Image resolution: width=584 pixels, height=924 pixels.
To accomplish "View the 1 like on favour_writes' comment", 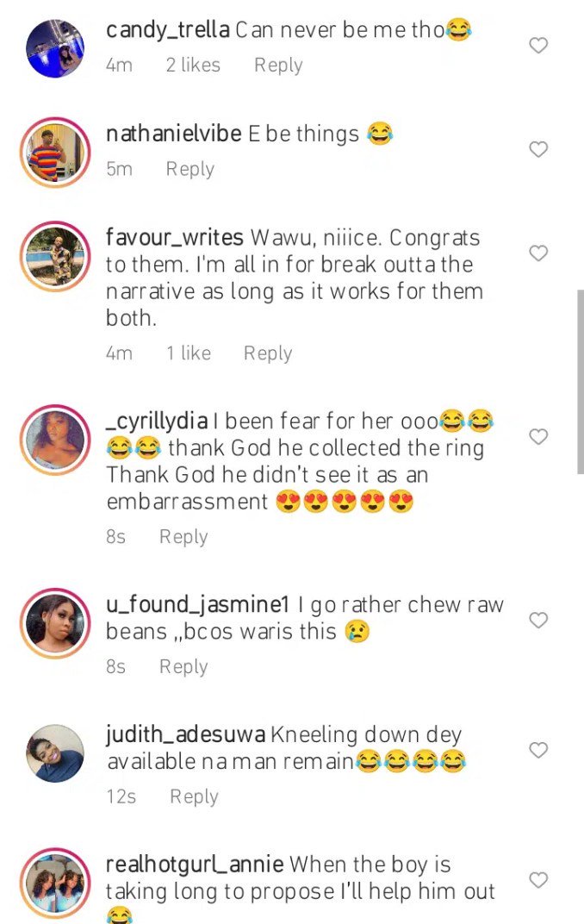I will pyautogui.click(x=189, y=353).
